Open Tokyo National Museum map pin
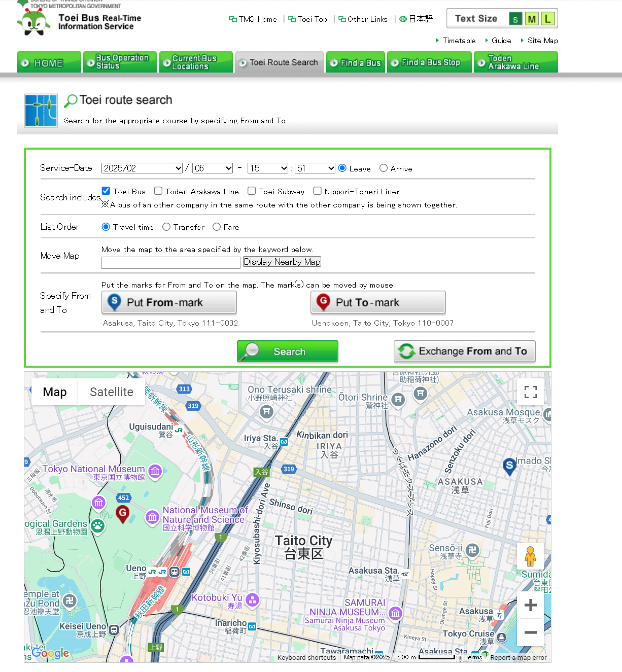This screenshot has width=622, height=672. pyautogui.click(x=155, y=471)
